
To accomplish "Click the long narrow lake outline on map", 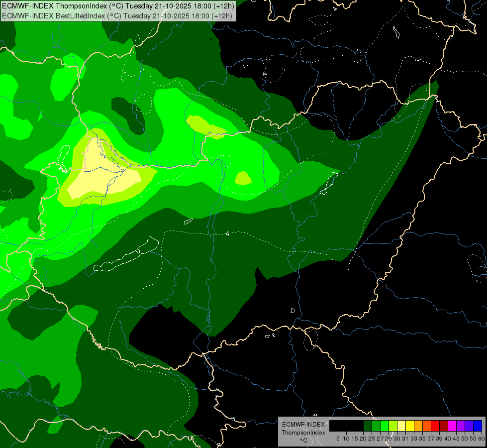I will (127, 254).
